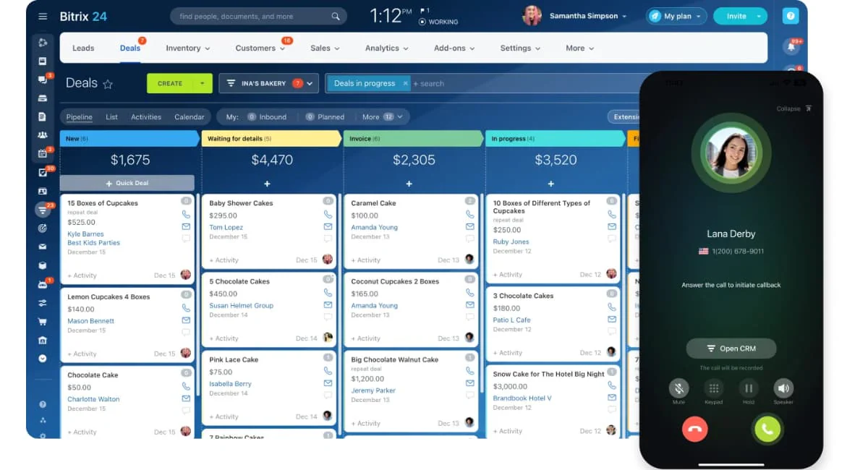This screenshot has height=470, width=868.
Task: Decline the call with the red hang-up button
Action: (x=694, y=429)
